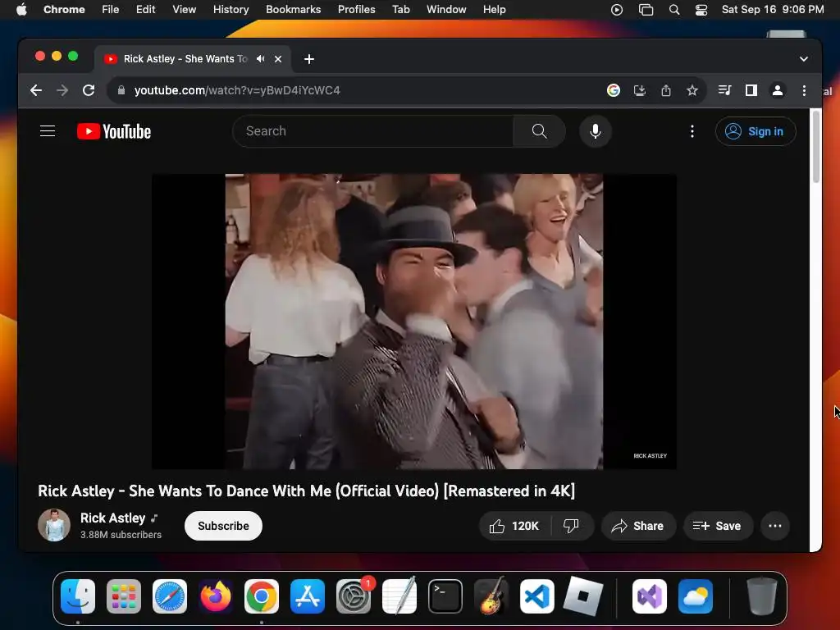
Task: Open Chrome three-dot menu
Action: tap(804, 90)
